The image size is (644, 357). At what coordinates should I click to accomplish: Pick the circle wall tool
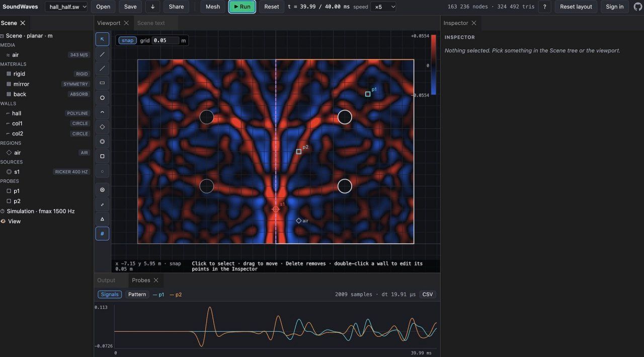coord(102,98)
